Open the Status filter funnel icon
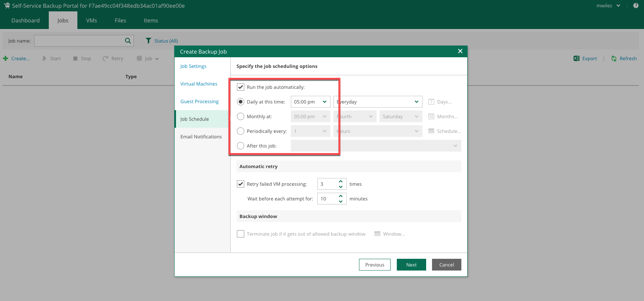The height and width of the screenshot is (301, 644). [149, 41]
